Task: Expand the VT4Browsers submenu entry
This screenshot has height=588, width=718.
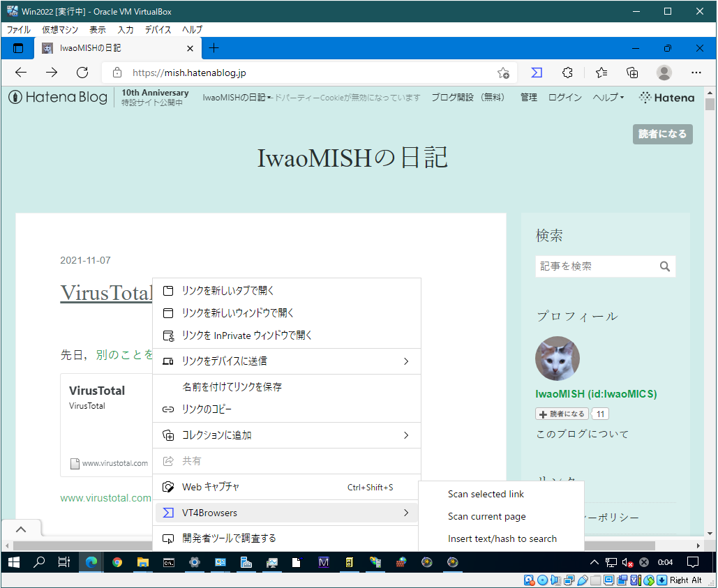Action: pyautogui.click(x=287, y=513)
